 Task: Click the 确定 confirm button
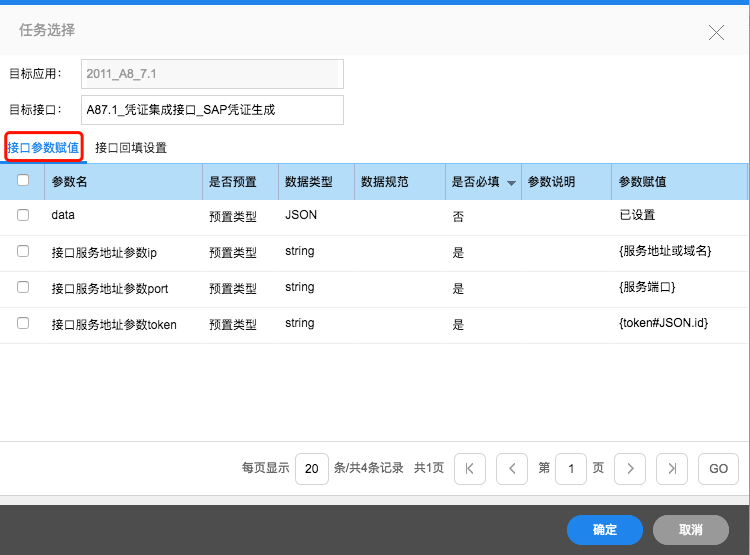click(x=604, y=529)
